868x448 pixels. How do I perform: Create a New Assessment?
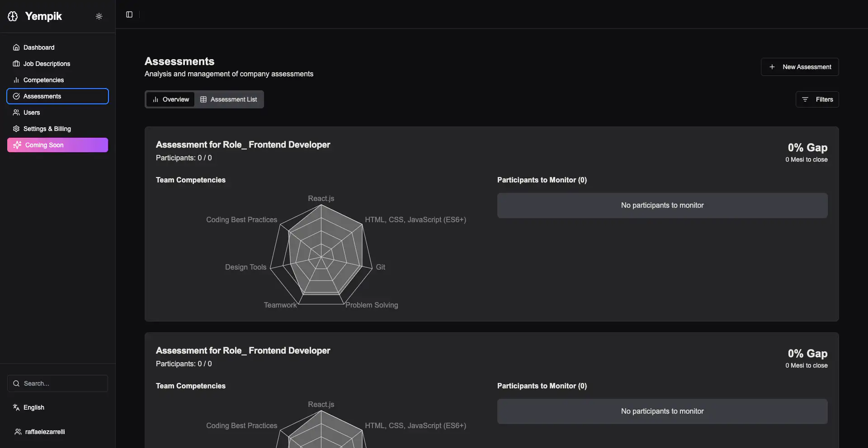pos(799,67)
